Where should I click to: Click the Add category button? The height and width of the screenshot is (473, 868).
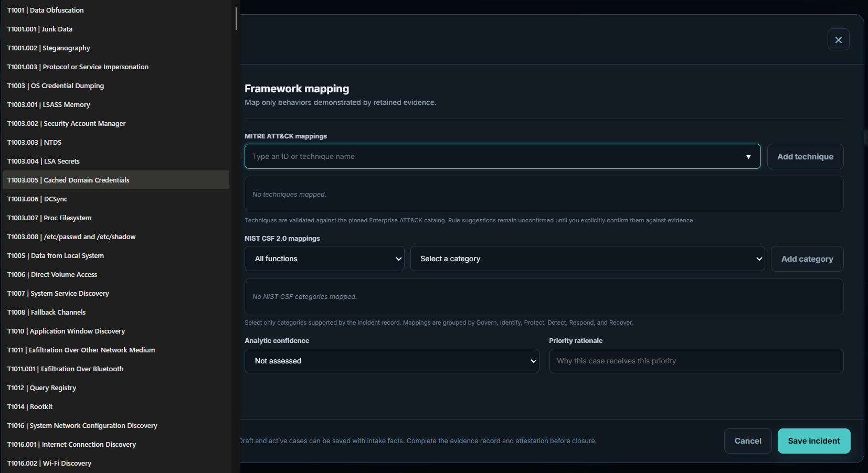point(807,259)
